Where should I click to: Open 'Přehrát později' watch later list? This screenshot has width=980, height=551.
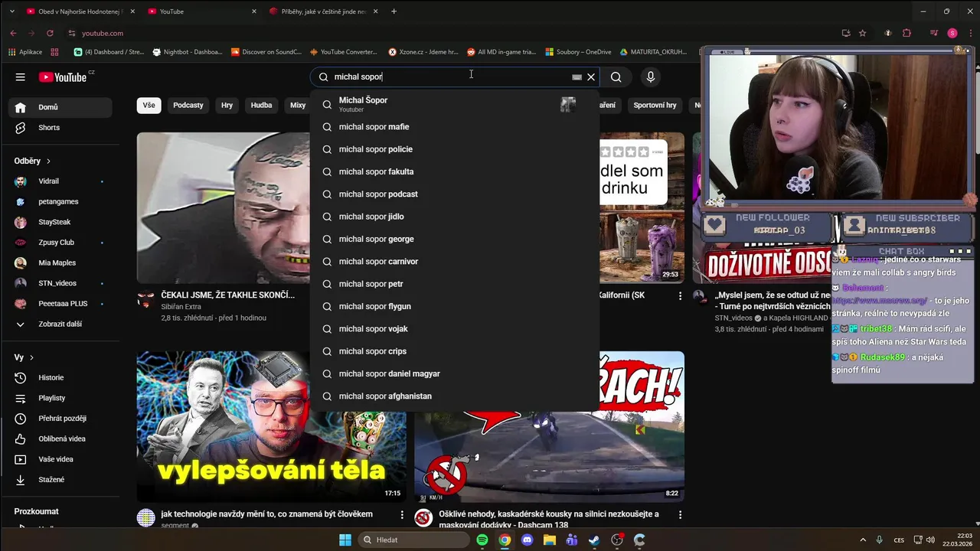pos(60,419)
